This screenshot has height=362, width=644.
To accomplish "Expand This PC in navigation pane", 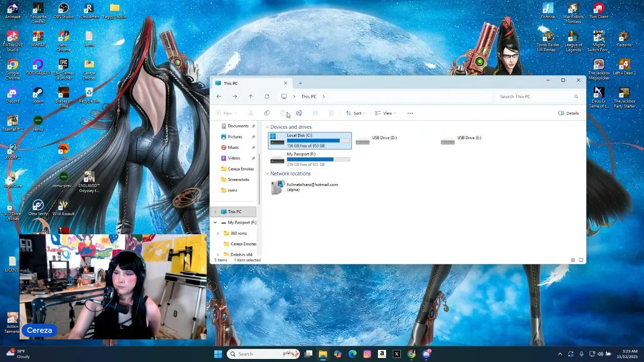I will coord(215,212).
